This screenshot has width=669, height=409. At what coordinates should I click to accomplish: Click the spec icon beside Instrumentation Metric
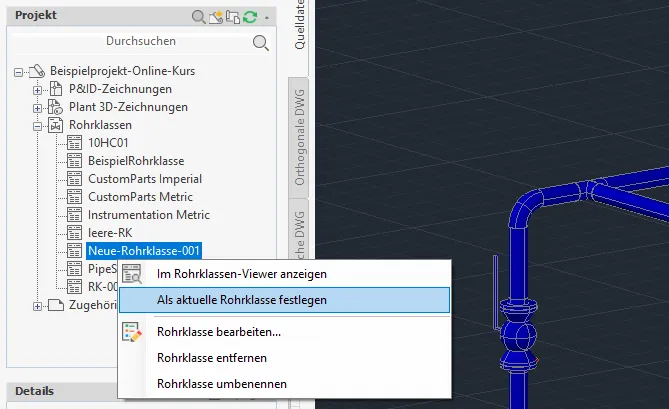click(x=75, y=215)
